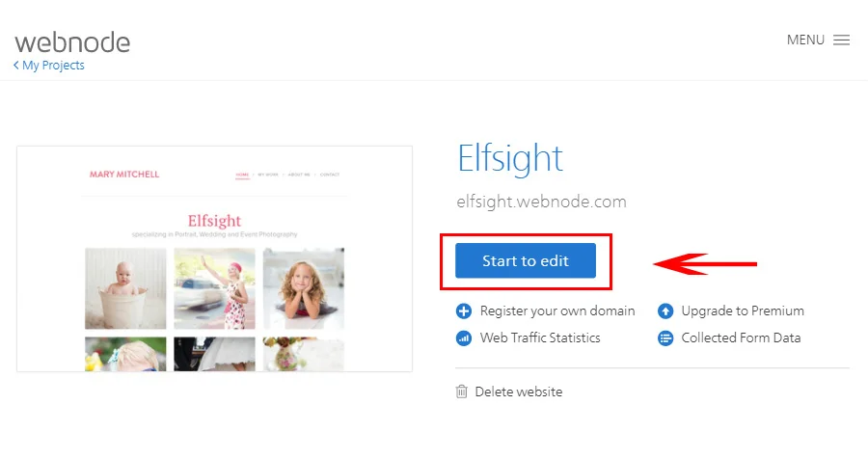Click the trash can icon

point(462,391)
